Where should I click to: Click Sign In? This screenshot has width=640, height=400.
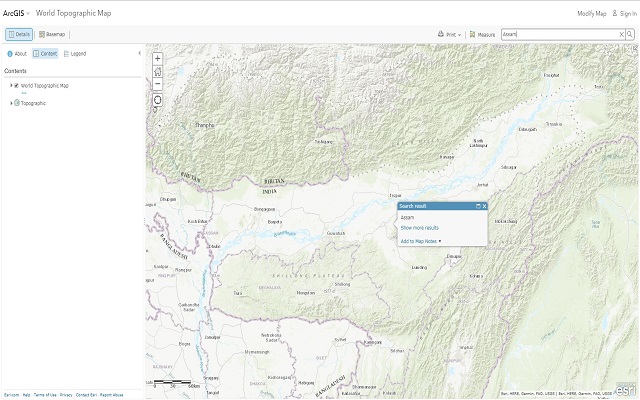coord(624,13)
